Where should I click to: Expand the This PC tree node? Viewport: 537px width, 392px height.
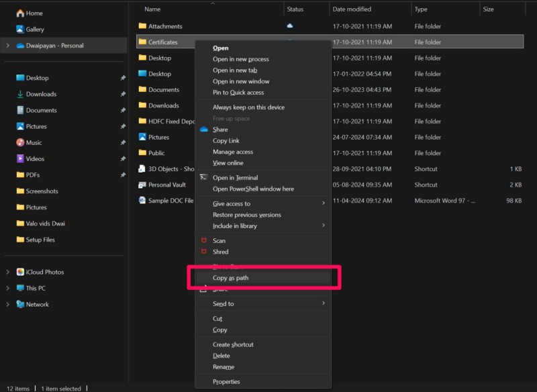7,288
